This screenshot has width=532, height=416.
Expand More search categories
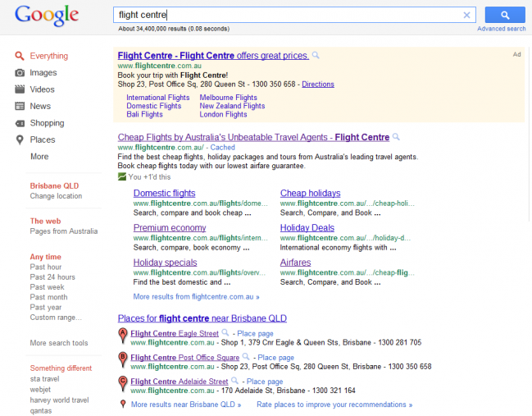tap(39, 157)
